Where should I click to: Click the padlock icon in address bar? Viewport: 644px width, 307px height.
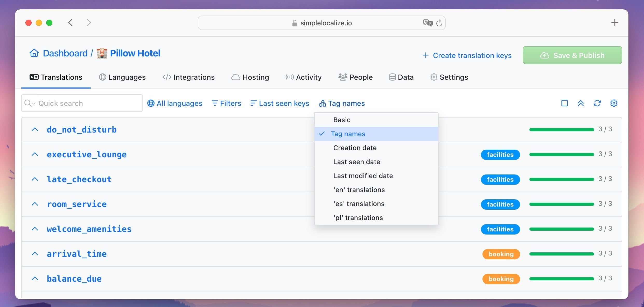(x=295, y=23)
